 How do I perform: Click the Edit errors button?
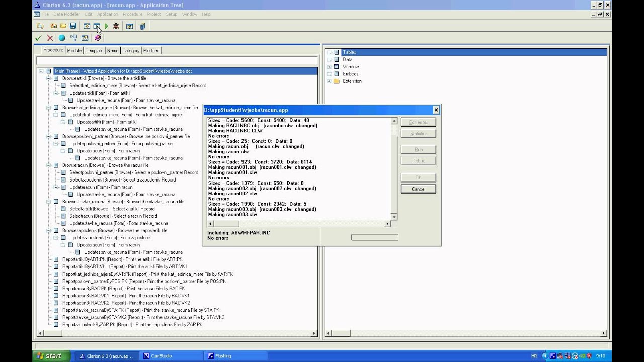(418, 122)
